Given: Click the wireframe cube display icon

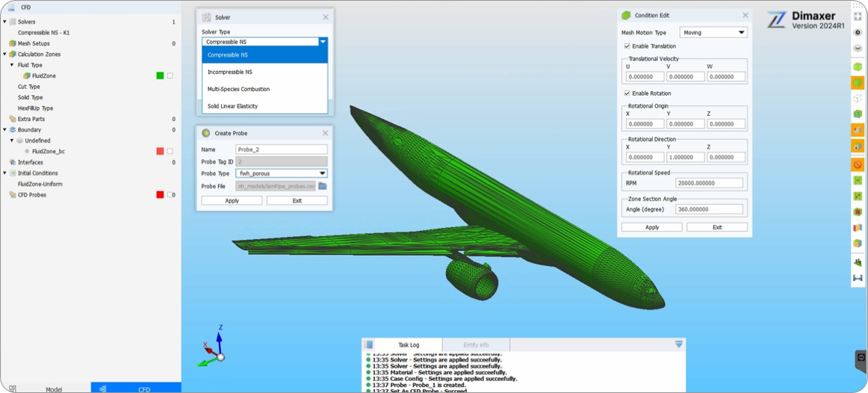Looking at the screenshot, I should point(858,99).
